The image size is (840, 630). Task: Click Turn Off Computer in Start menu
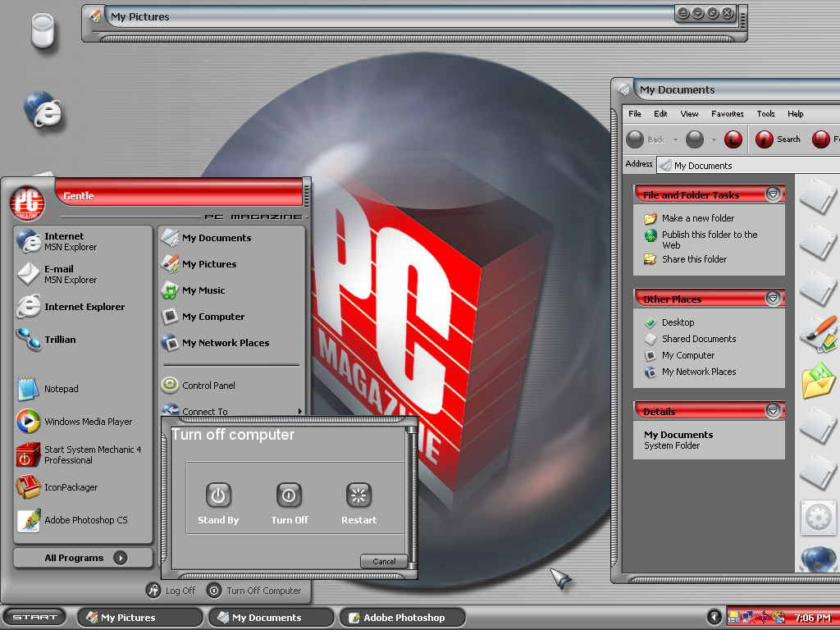point(254,591)
